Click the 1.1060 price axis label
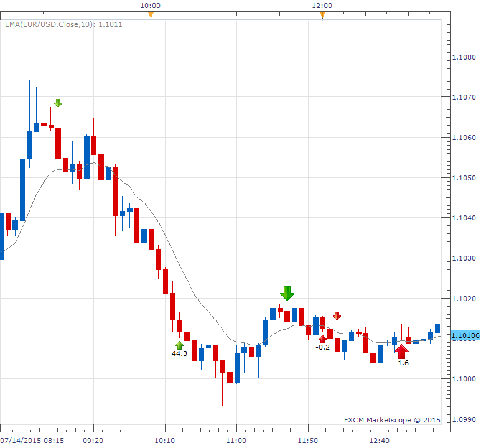Screen dimensions: 486x448 coord(464,138)
